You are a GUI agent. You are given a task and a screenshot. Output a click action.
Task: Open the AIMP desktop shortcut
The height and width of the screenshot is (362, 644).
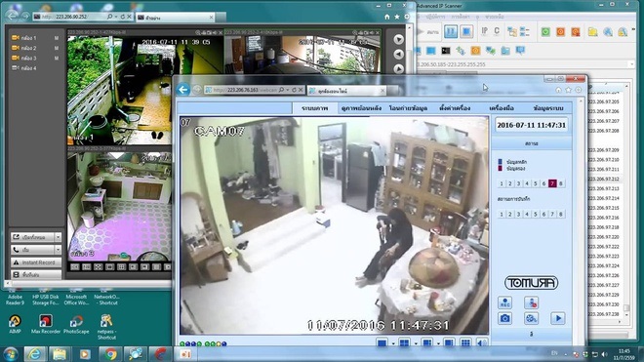15,324
